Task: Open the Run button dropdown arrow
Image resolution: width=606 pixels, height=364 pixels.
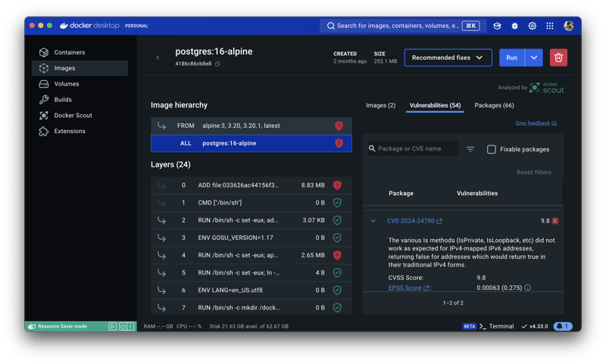Action: click(534, 58)
